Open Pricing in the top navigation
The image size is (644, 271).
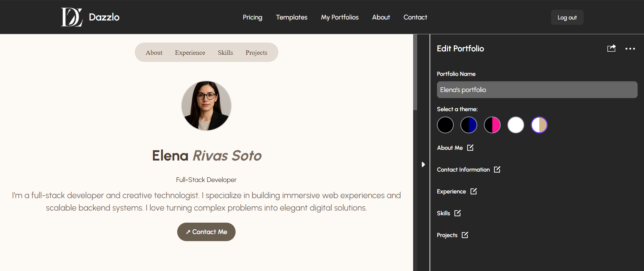(x=252, y=17)
